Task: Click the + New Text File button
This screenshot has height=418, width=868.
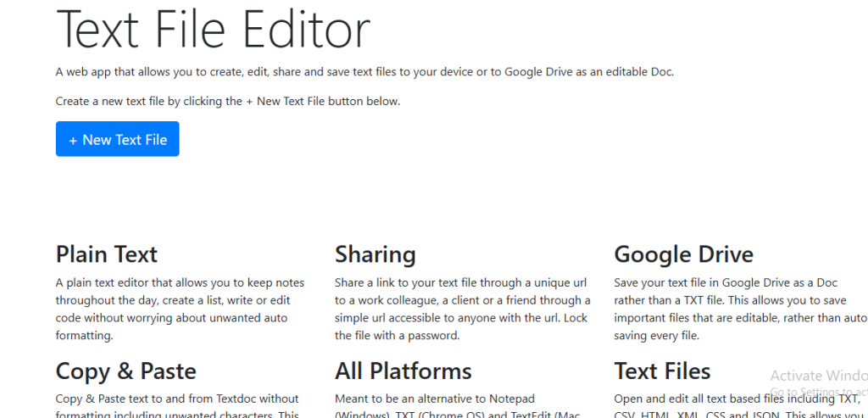Action: coord(117,139)
